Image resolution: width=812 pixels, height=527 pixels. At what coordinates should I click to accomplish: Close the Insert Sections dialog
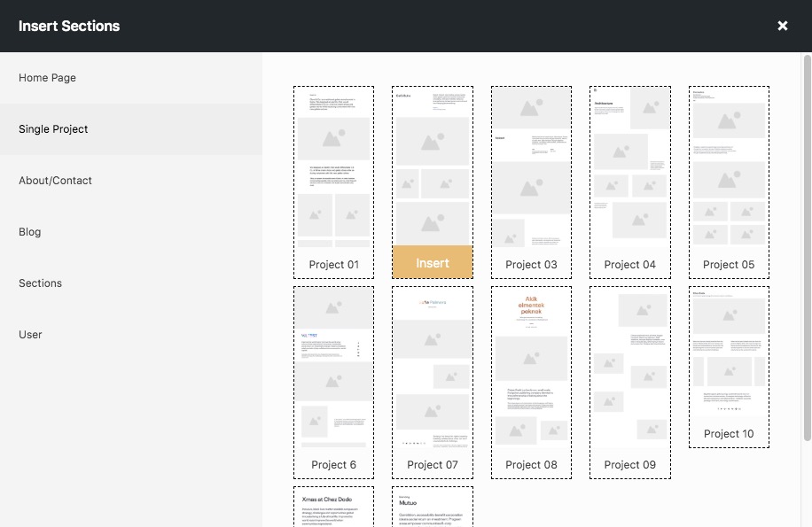click(x=783, y=26)
